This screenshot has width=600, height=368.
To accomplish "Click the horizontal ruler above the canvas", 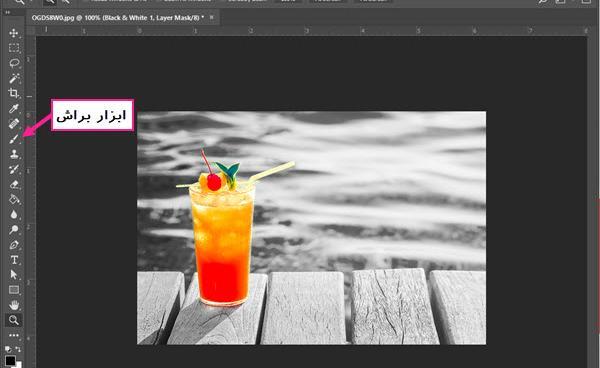I will 312,31.
